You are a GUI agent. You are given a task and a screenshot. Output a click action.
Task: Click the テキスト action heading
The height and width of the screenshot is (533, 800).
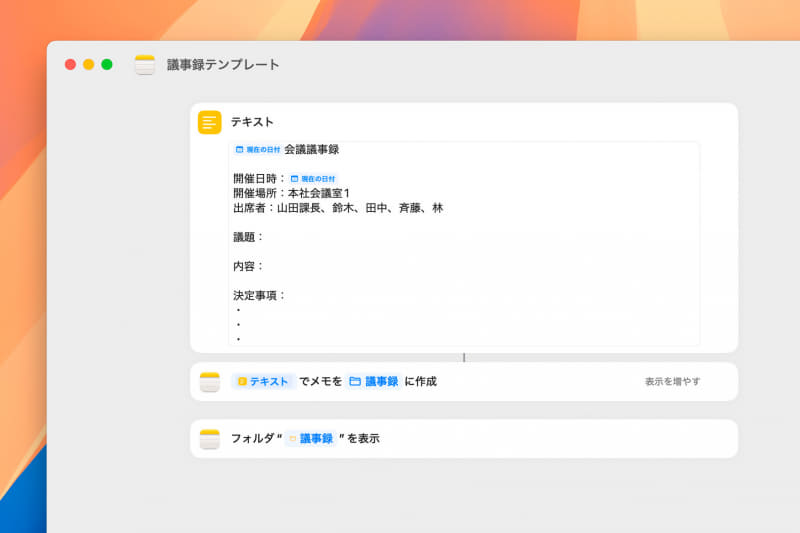coord(252,122)
